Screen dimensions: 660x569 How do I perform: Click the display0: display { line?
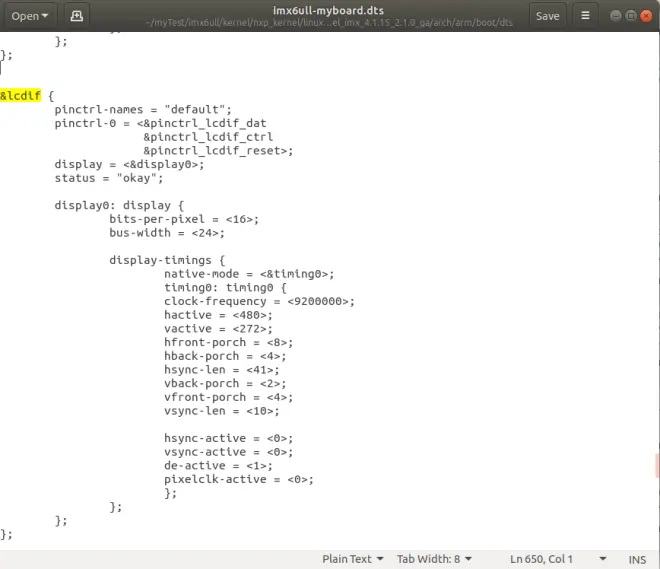coord(119,205)
